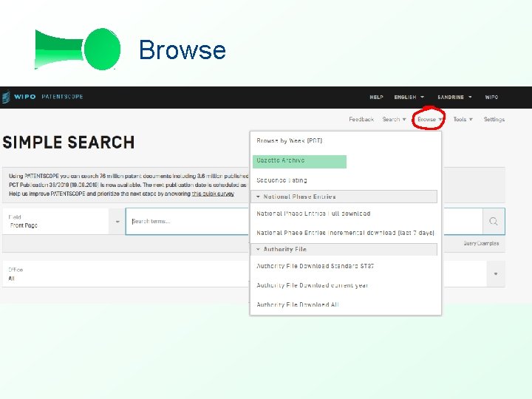
Task: Collapse the National Phase Entries section
Action: (x=344, y=197)
